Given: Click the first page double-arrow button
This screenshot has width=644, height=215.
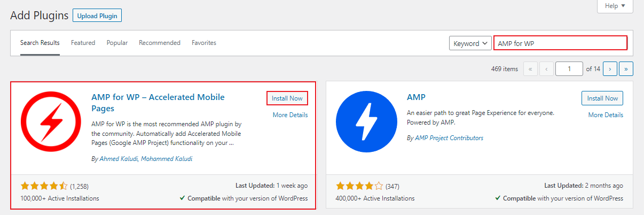Looking at the screenshot, I should (x=530, y=69).
